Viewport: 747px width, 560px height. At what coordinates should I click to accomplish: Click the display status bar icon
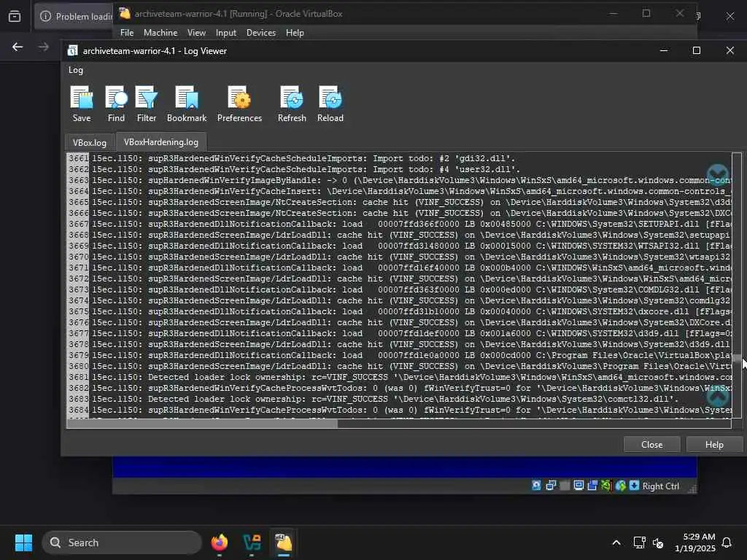(x=578, y=485)
